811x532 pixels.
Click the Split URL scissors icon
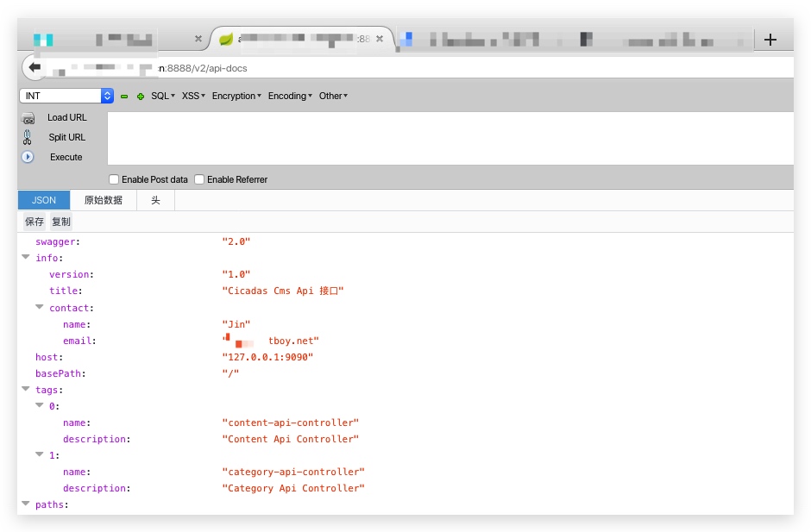[x=28, y=137]
